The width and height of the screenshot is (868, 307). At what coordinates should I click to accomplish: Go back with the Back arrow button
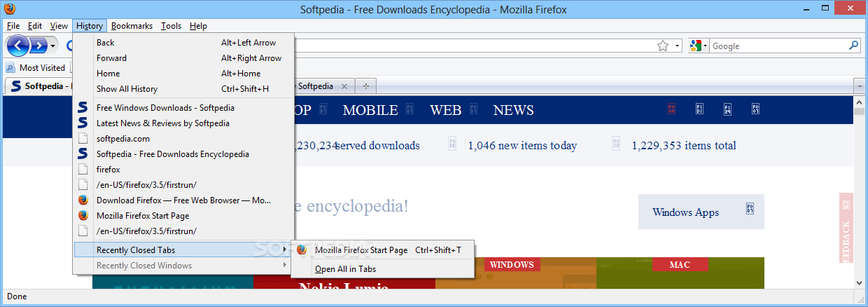[18, 46]
